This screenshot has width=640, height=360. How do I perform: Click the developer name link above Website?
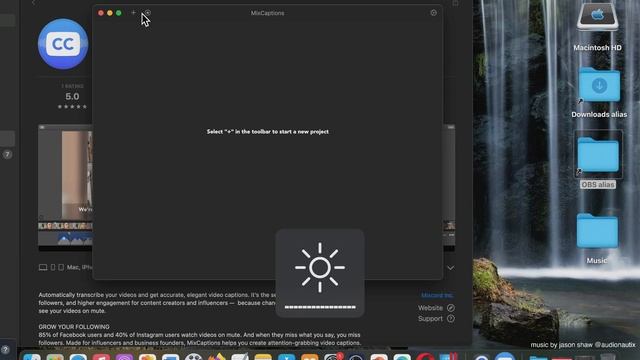pyautogui.click(x=437, y=295)
